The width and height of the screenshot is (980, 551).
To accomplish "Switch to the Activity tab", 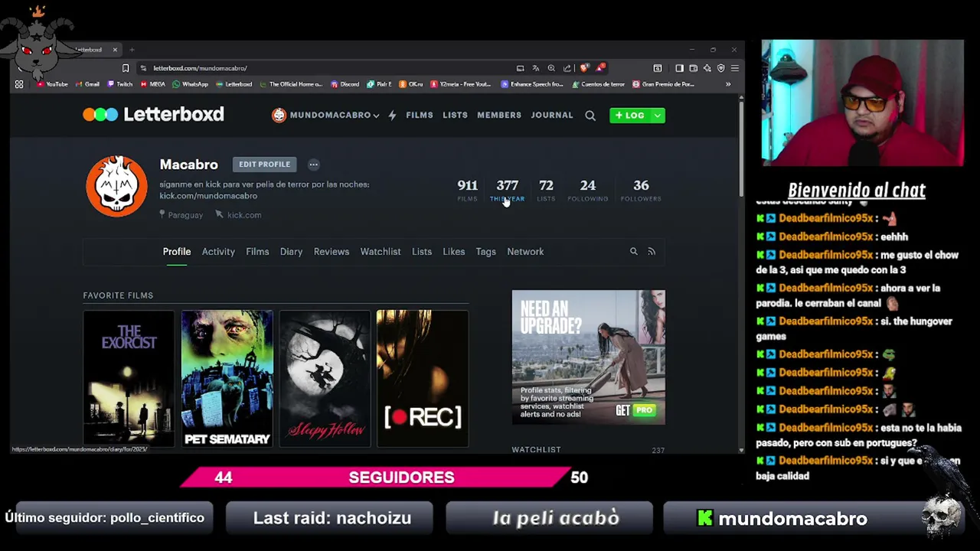I will click(x=218, y=251).
